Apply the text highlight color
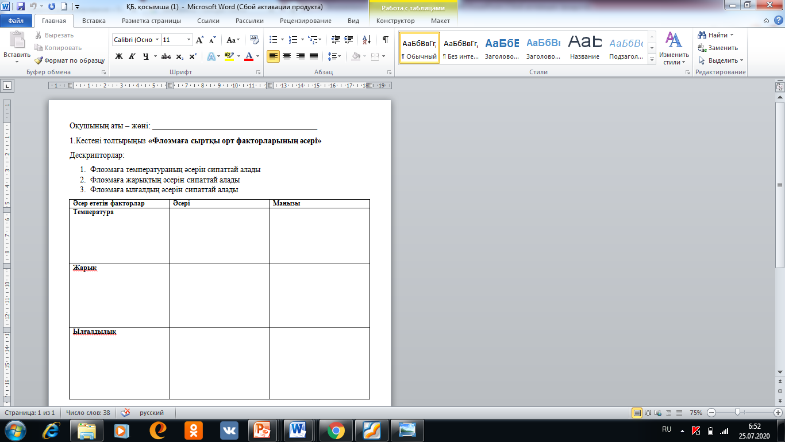Image resolution: width=785 pixels, height=442 pixels. 229,57
